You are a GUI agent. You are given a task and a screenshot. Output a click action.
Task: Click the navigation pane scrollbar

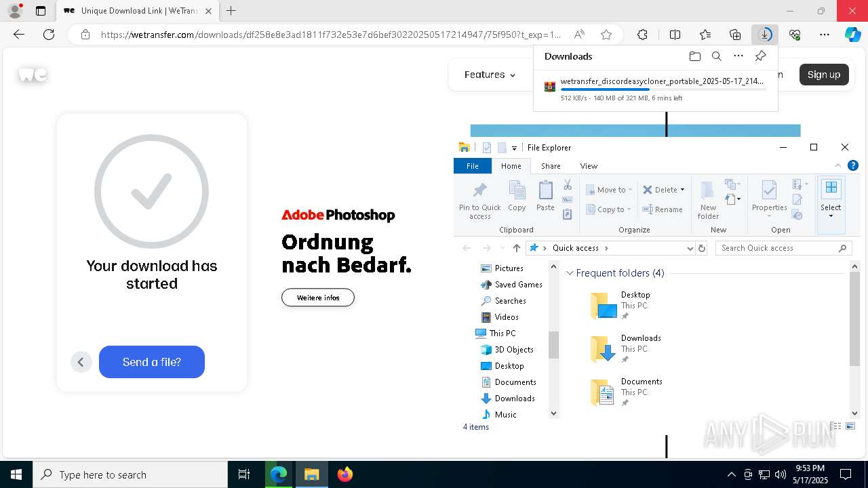553,345
